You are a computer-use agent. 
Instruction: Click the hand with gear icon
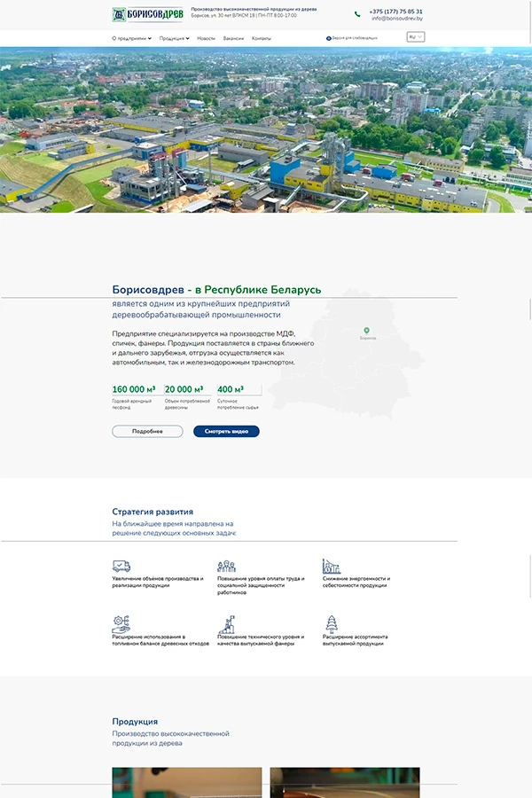(121, 624)
